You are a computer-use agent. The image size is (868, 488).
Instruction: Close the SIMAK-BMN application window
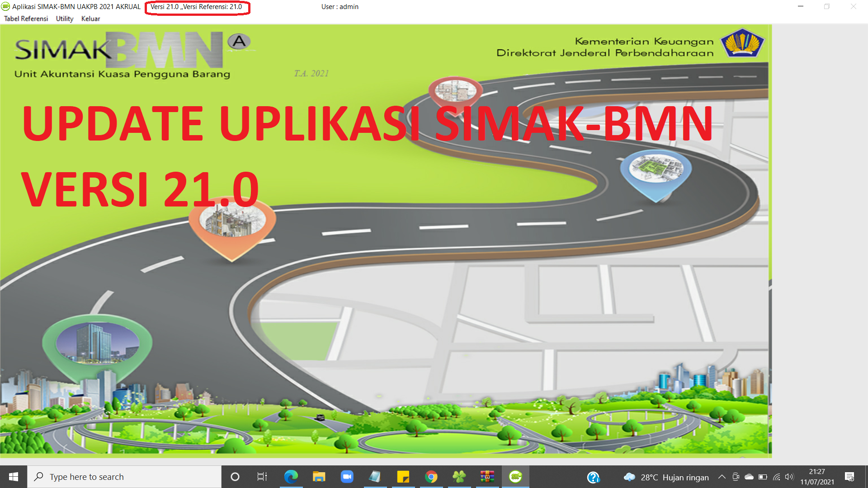point(854,6)
